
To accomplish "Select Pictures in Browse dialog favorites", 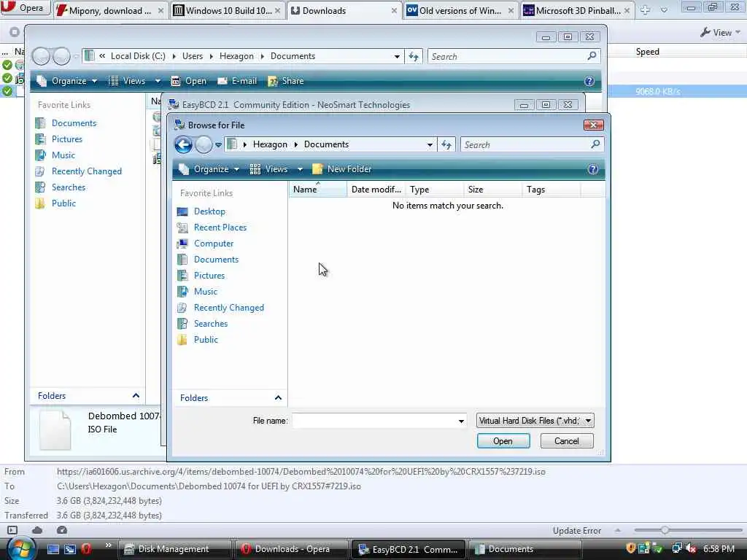I will pyautogui.click(x=209, y=276).
